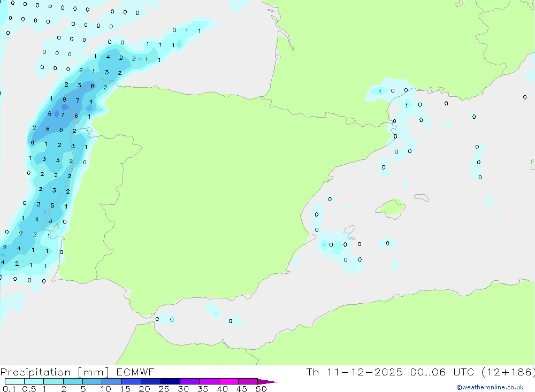Click the "25" legend scale label

pyautogui.click(x=164, y=389)
